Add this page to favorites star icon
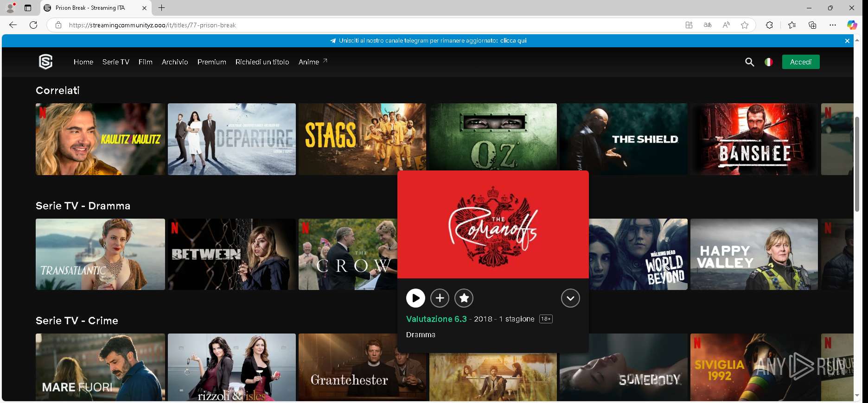Viewport: 868px width, 403px height. pos(745,25)
